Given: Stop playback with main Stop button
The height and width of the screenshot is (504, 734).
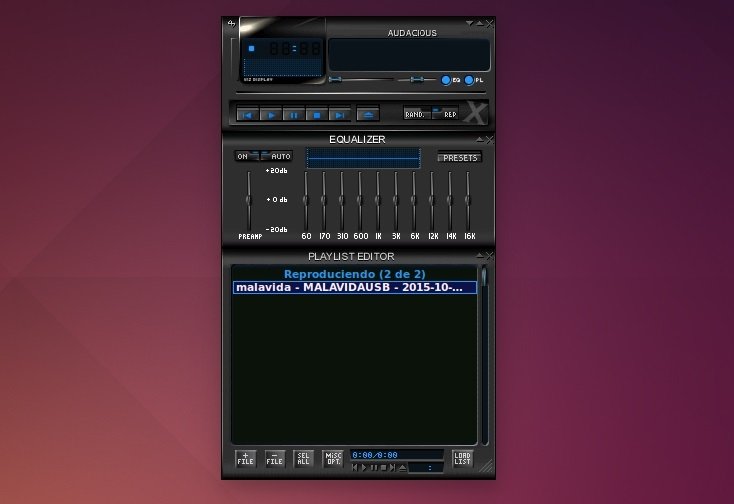Looking at the screenshot, I should pos(317,115).
